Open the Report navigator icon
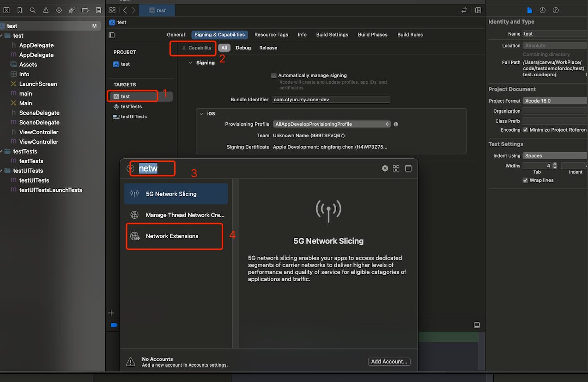 98,10
